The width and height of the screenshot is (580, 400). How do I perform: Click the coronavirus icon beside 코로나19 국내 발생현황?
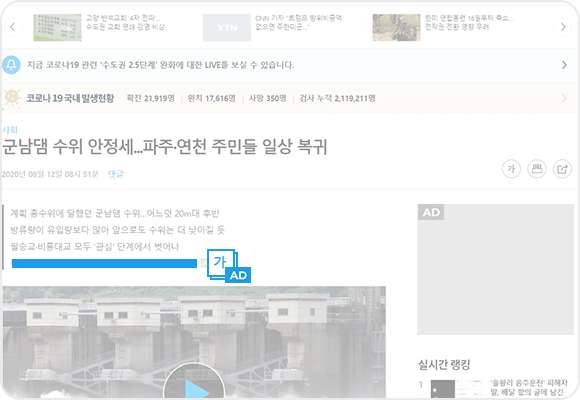(x=11, y=98)
